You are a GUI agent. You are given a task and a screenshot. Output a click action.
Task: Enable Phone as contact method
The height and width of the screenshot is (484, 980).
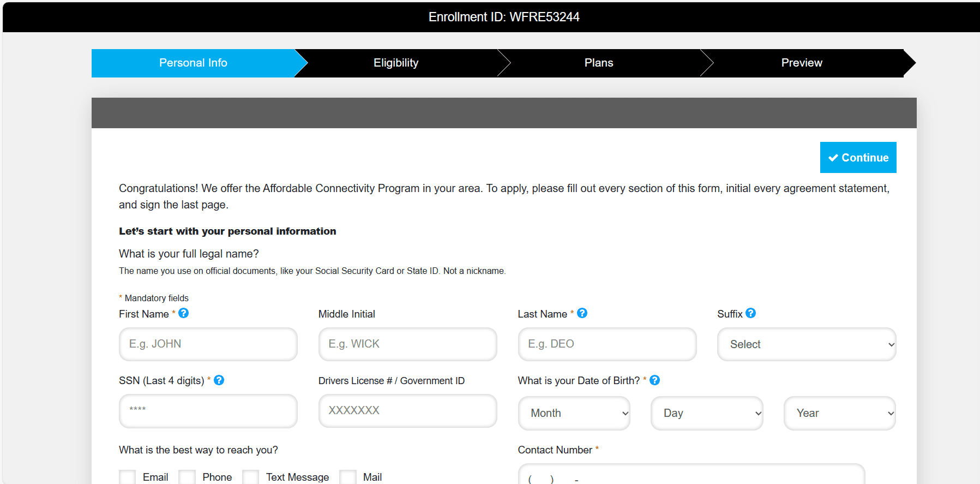(x=187, y=476)
